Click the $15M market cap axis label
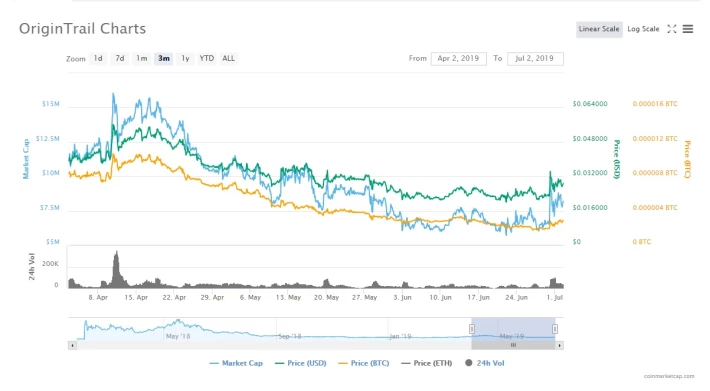Screen dimensions: 710x391 (51, 104)
